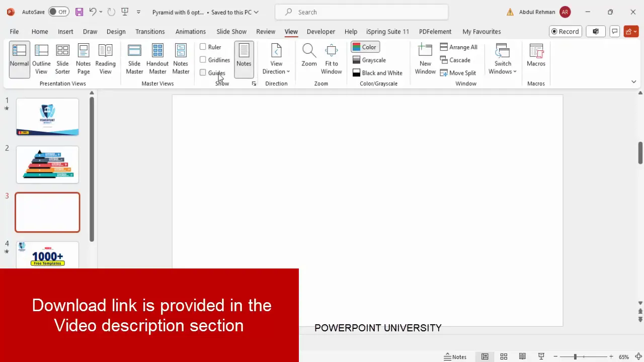Viewport: 644px width, 362px height.
Task: Open Slide Master view
Action: coord(134,59)
